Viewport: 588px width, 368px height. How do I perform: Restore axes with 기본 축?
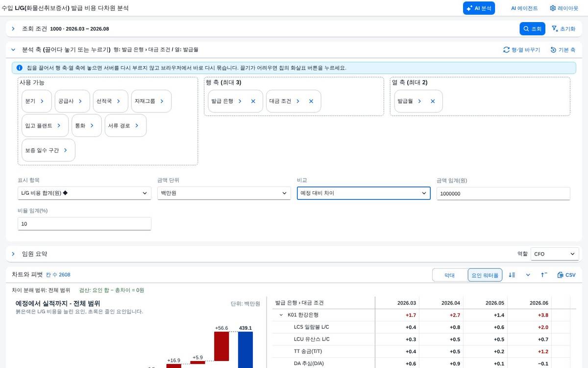(x=563, y=50)
